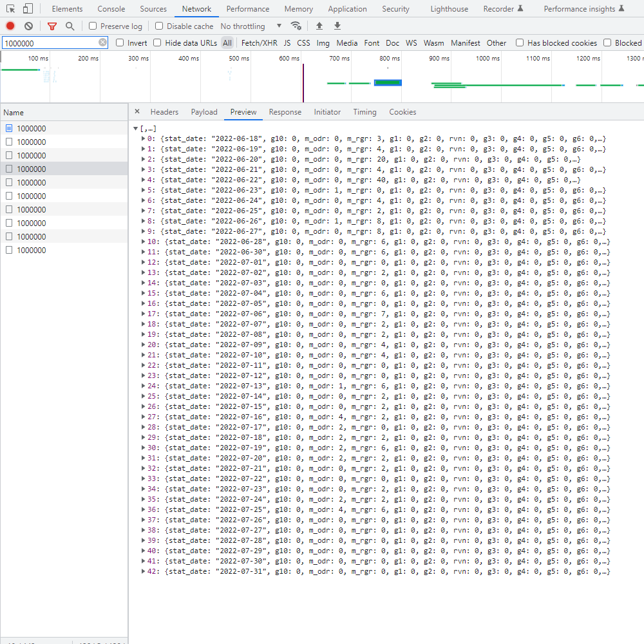Screen dimensions: 644x644
Task: Select the first 1000000 request with document icon
Action: [x=64, y=129]
